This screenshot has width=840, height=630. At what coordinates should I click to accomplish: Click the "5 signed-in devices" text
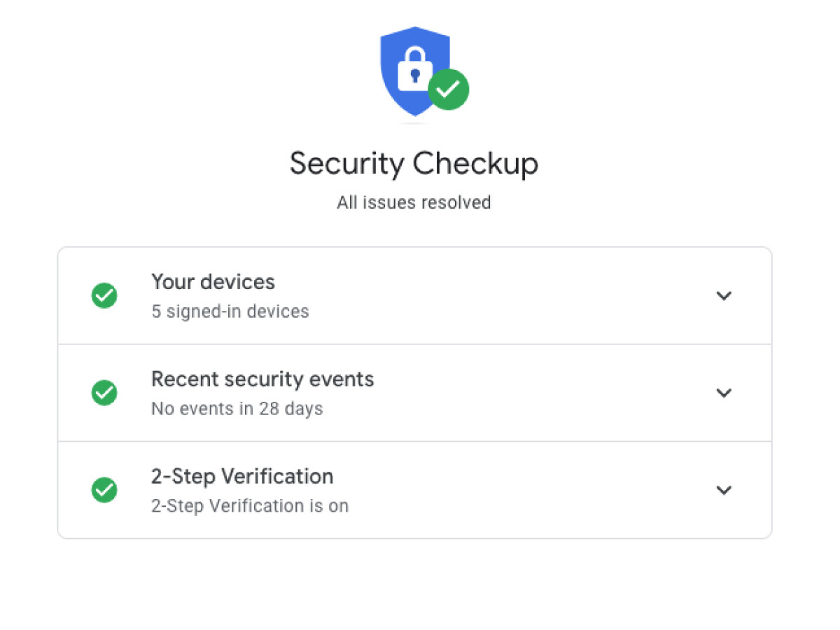point(230,311)
